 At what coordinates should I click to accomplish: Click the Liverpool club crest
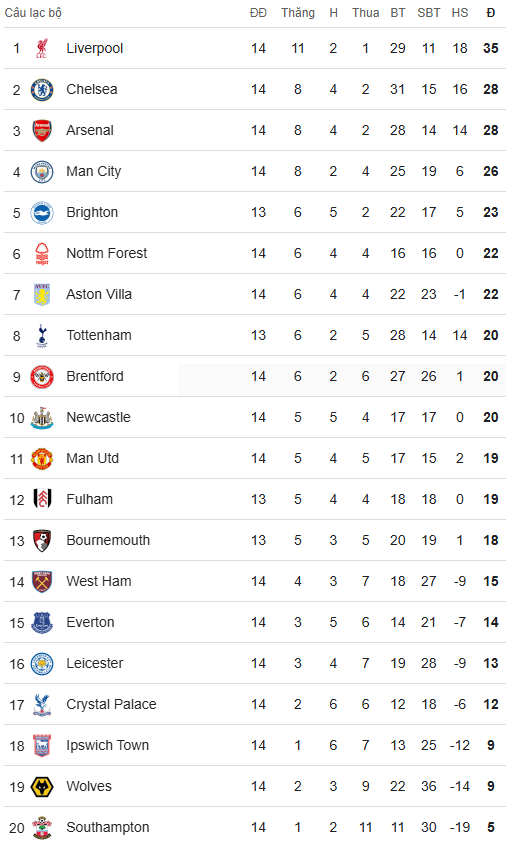pos(42,49)
